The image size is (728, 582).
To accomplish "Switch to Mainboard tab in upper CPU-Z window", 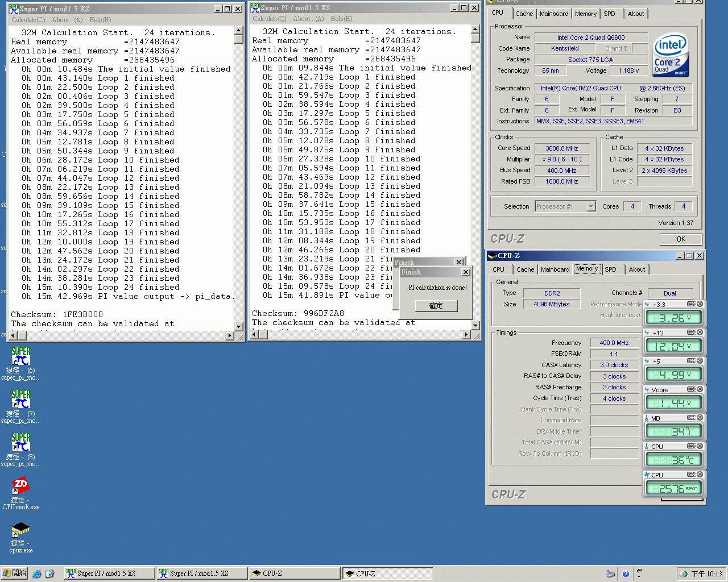I will click(554, 14).
